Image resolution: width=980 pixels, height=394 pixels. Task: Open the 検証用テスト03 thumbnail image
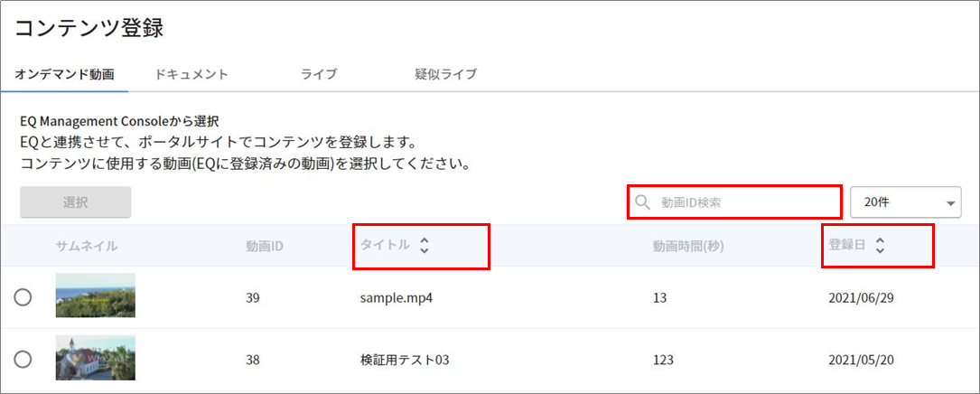point(95,358)
